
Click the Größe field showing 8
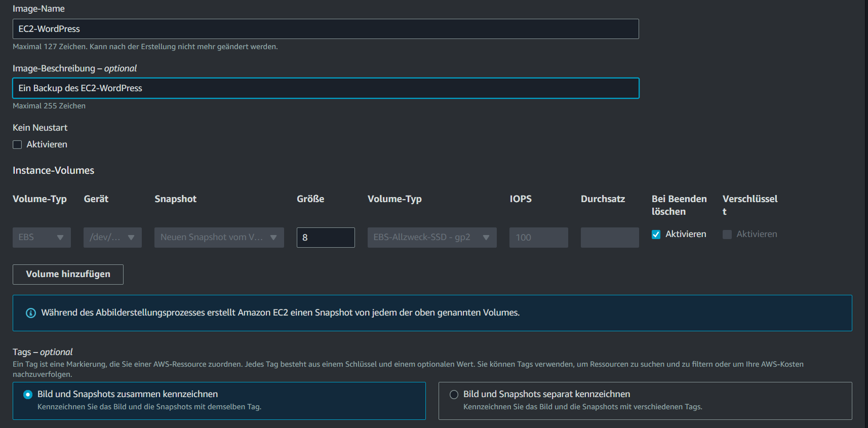pyautogui.click(x=326, y=238)
